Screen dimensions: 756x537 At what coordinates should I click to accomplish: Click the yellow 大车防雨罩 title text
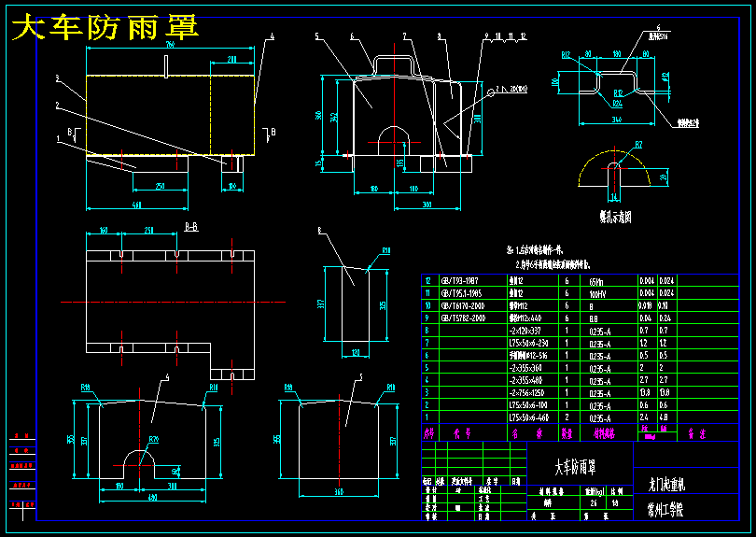[x=105, y=27]
